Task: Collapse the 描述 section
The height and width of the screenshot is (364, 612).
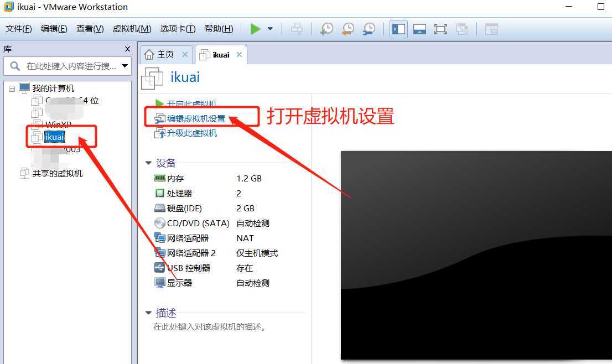Action: pos(148,313)
